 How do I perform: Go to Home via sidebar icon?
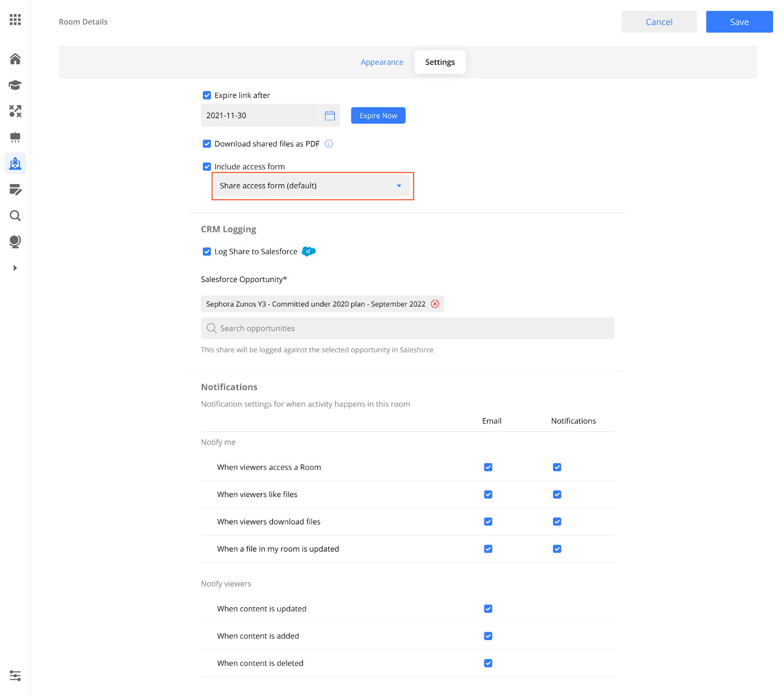point(15,59)
